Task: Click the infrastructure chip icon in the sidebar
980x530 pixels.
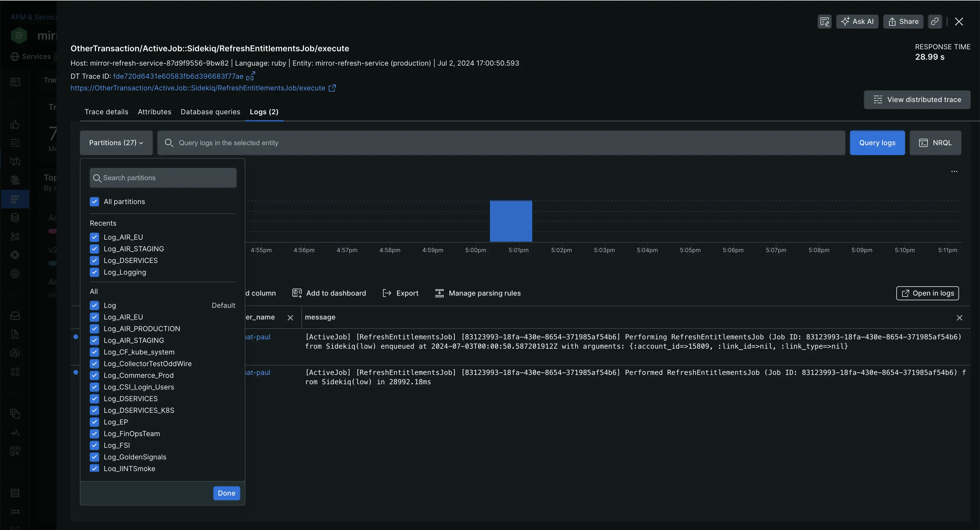Action: point(15,255)
